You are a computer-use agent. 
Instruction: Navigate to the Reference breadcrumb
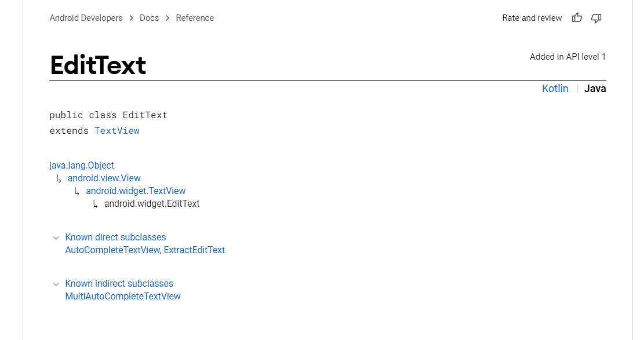coord(195,18)
